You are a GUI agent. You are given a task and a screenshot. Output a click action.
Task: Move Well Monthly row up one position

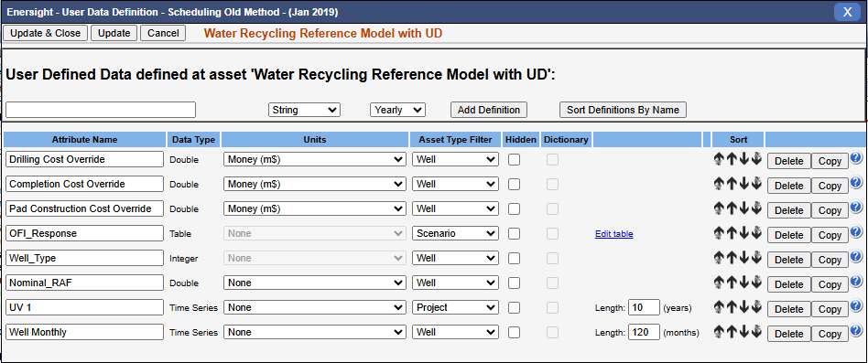tap(732, 332)
